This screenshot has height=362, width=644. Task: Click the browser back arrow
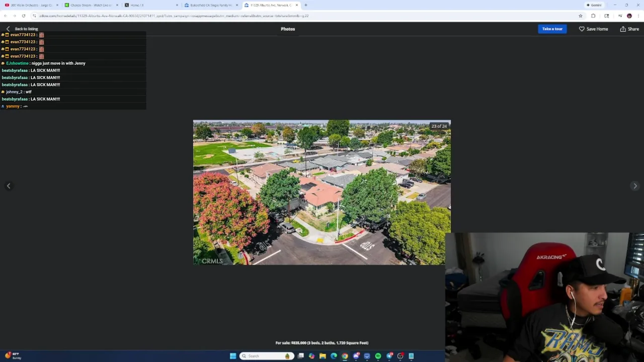click(6, 16)
